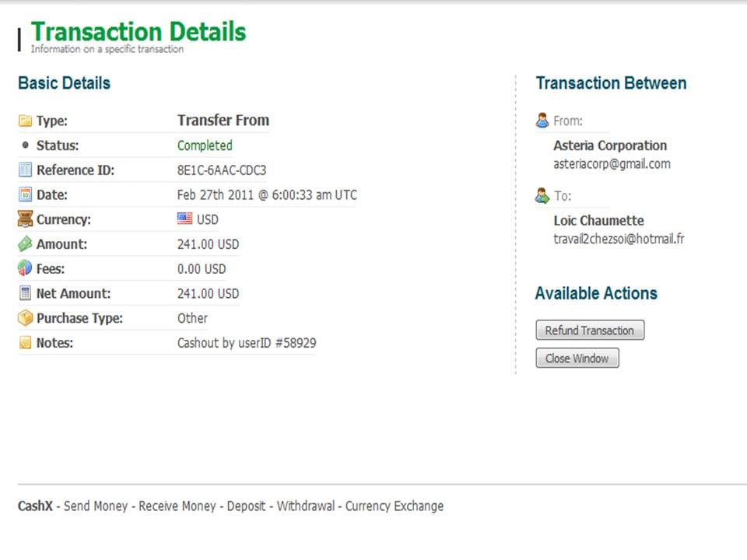This screenshot has width=747, height=560.
Task: Click the Purchase Type value Other
Action: (x=192, y=318)
